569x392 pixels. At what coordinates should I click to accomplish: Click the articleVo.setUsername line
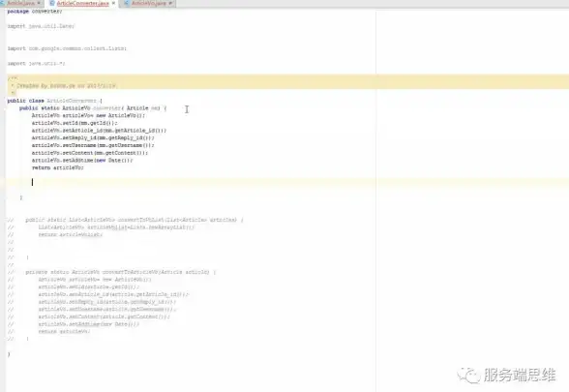[93, 145]
